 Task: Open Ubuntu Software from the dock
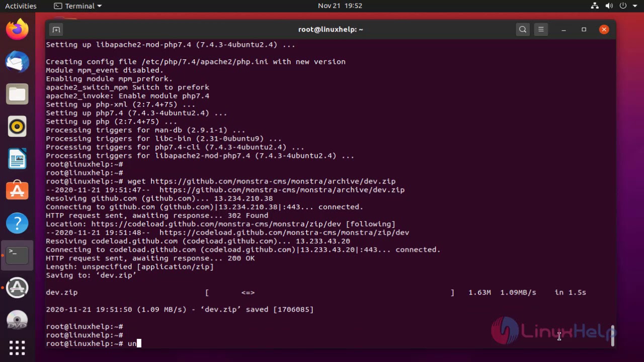[x=17, y=191]
